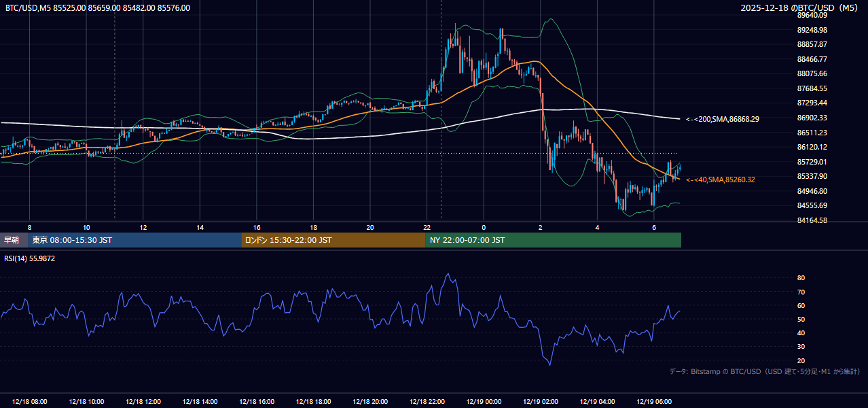Click RSI axis level 20

tap(801, 360)
